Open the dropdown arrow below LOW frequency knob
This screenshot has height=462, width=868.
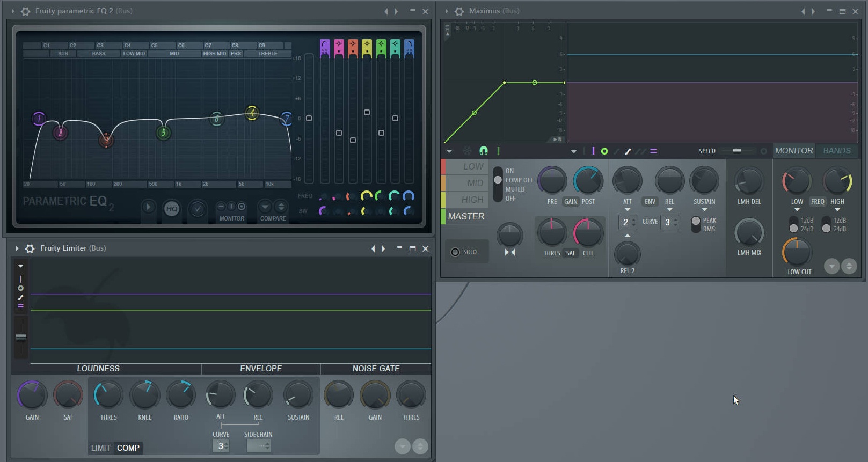(797, 210)
